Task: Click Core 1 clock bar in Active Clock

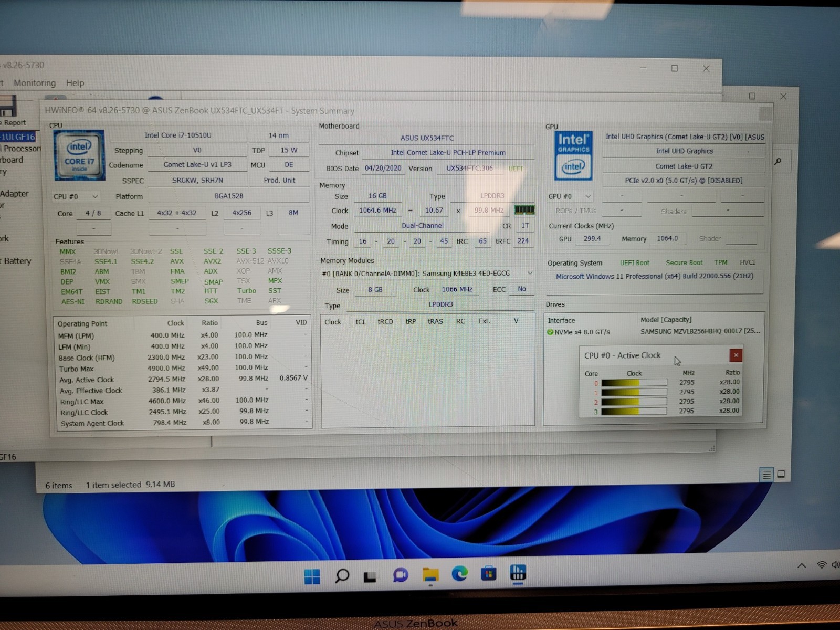Action: tap(634, 392)
